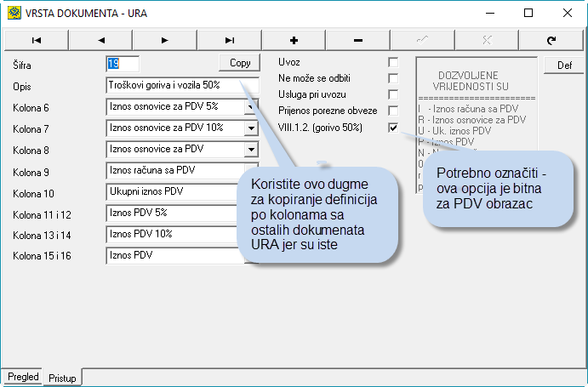
Task: Expand the Kolona 7 dropdown
Action: (x=250, y=128)
